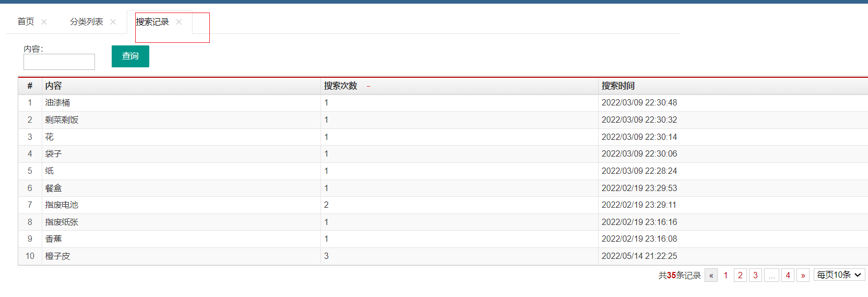Viewport: 868px width, 297px height.
Task: Focus the 内容 search input field
Action: tap(59, 62)
